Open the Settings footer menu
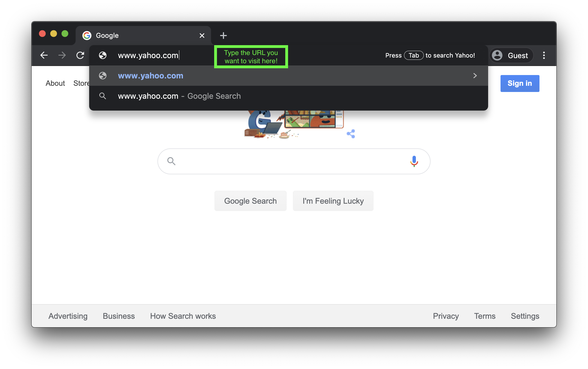Screen dimensions: 588x369 click(x=525, y=316)
